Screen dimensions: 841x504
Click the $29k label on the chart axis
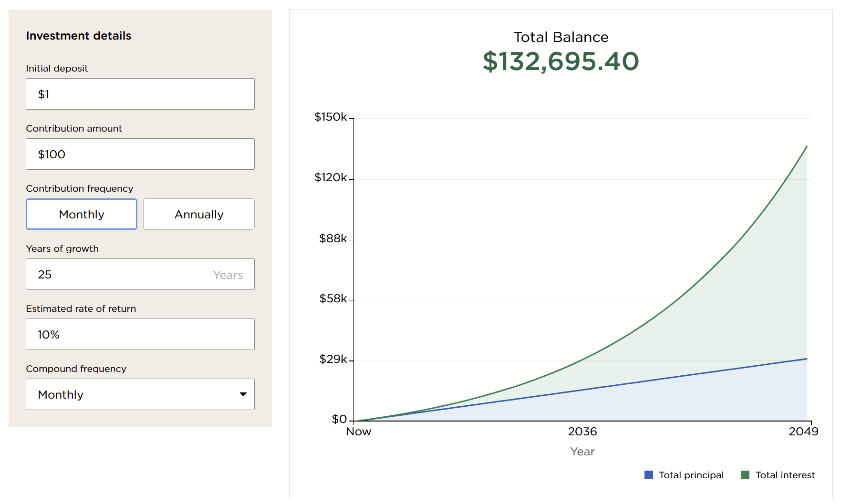tap(333, 359)
